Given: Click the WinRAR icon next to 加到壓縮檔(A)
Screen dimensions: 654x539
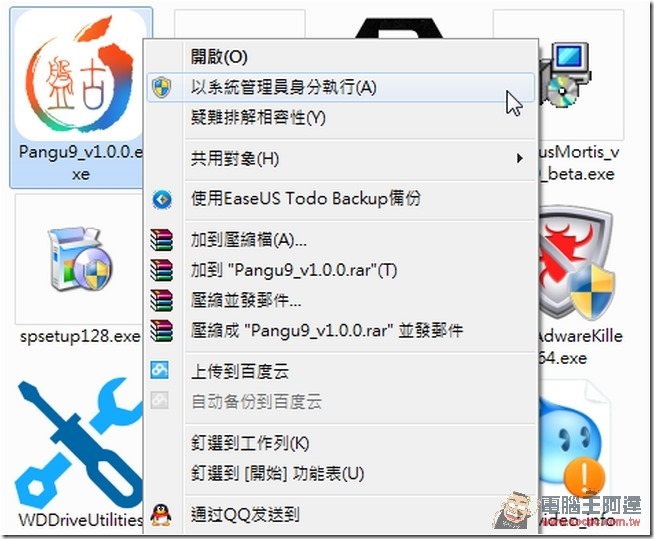Looking at the screenshot, I should pos(161,240).
